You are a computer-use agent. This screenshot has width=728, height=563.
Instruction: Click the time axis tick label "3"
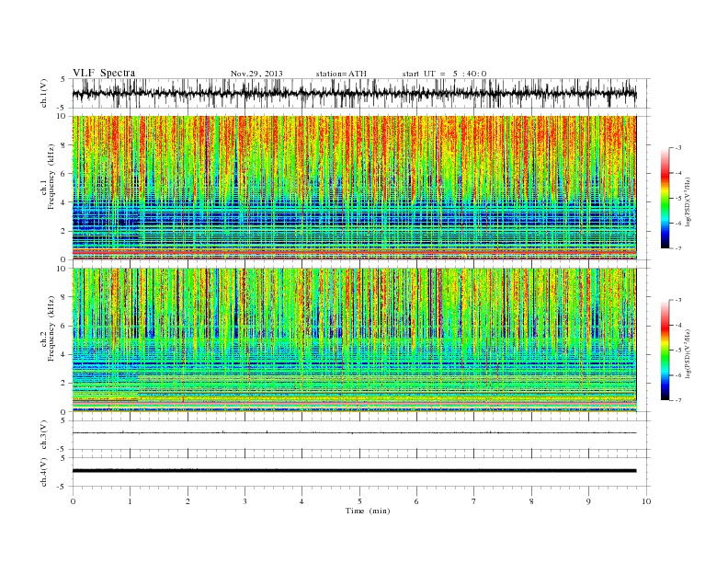click(245, 501)
